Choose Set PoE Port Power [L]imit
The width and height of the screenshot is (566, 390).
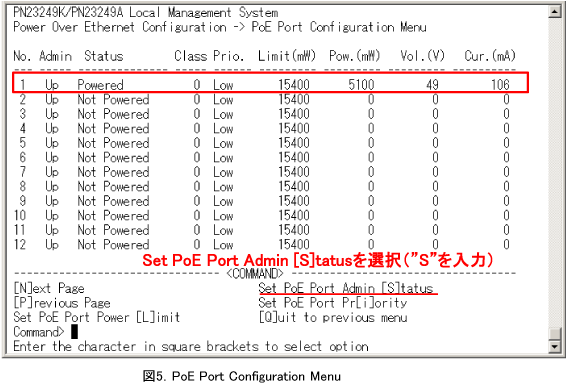(x=97, y=317)
